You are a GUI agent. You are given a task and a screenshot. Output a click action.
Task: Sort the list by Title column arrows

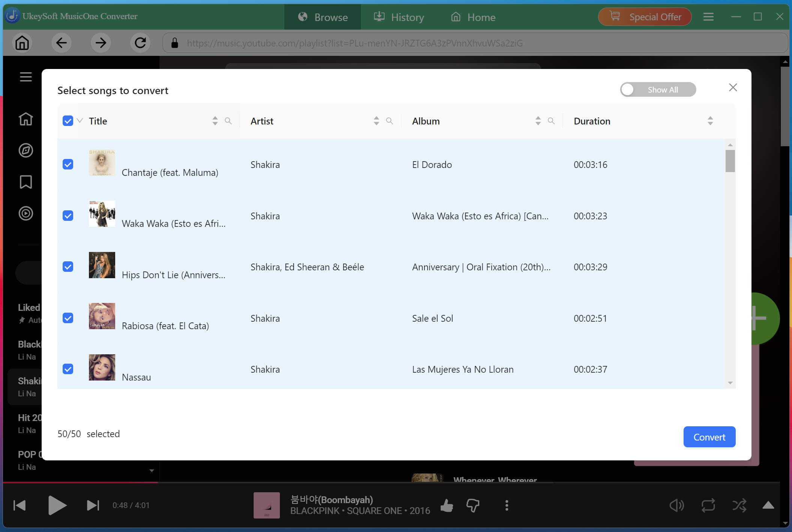tap(215, 121)
